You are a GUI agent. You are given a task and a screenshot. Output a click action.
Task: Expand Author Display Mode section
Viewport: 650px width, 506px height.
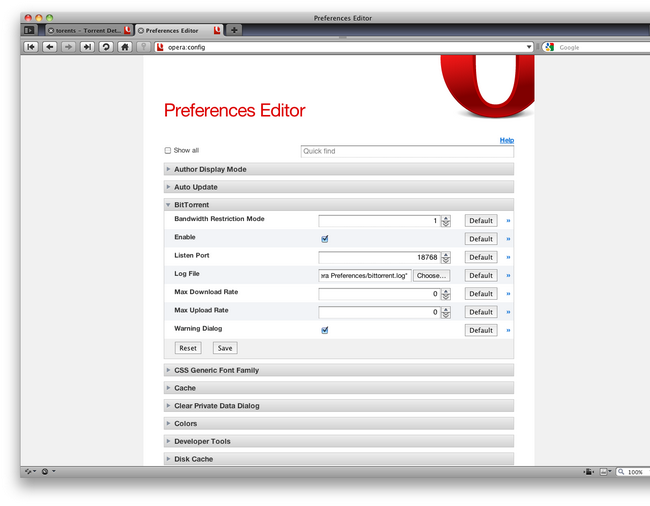click(339, 169)
